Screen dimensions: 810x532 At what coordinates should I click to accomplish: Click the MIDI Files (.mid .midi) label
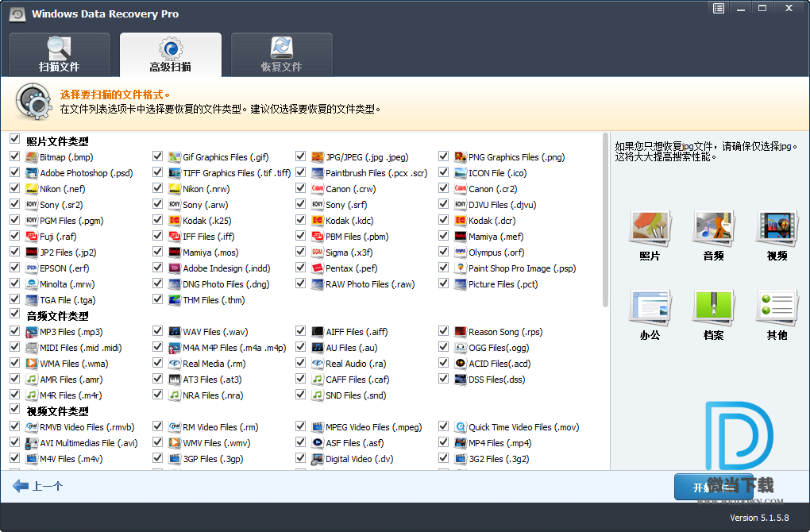pyautogui.click(x=80, y=348)
